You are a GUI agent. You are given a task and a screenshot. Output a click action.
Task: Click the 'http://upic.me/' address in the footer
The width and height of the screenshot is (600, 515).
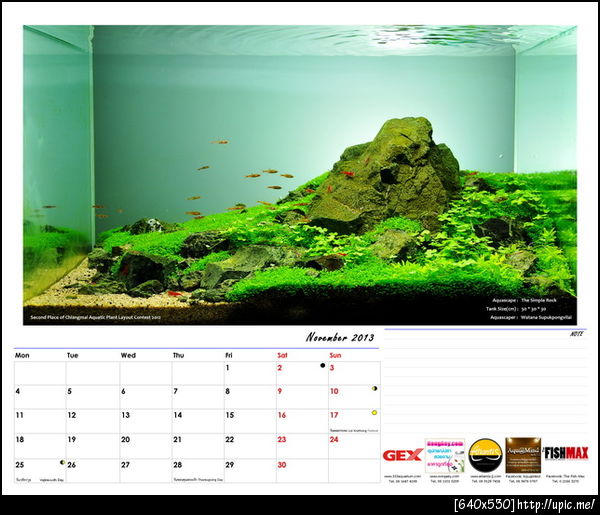click(556, 505)
